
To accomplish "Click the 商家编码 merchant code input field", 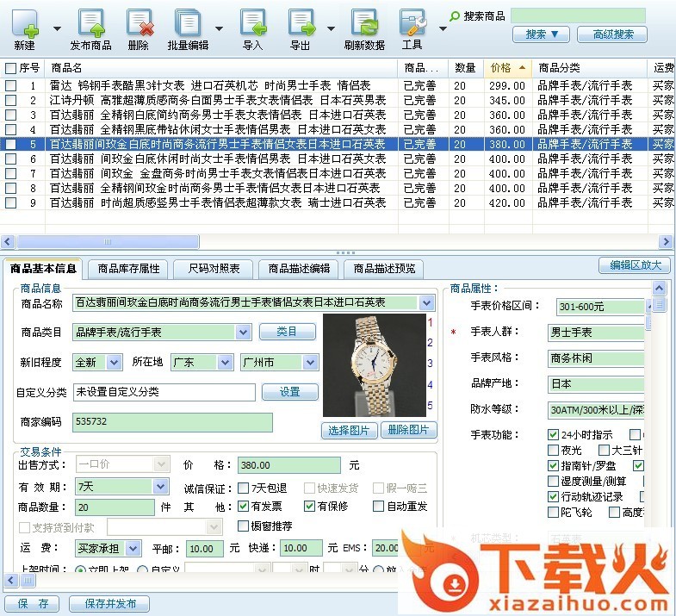I will [x=172, y=422].
